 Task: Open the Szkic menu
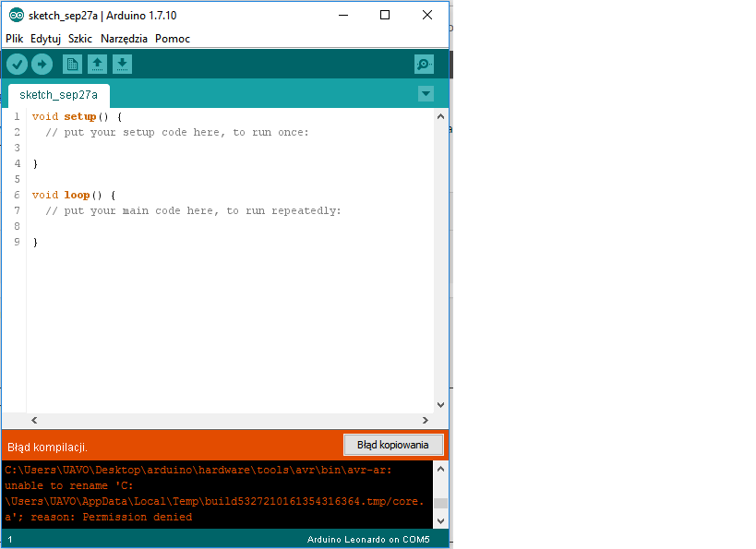80,39
